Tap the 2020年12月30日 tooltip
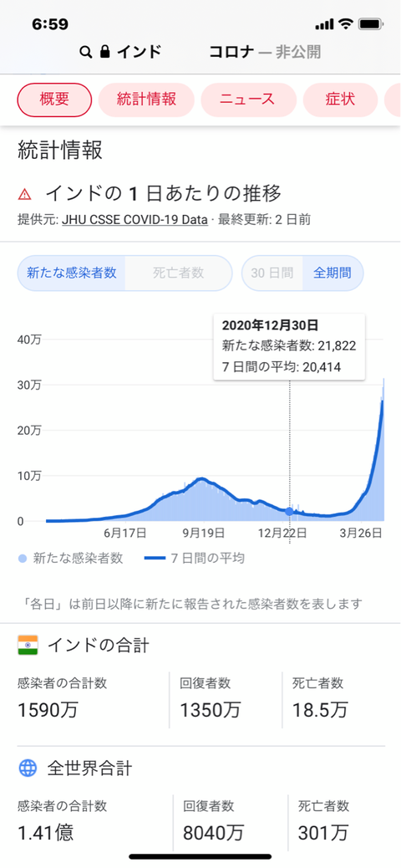 tap(289, 346)
